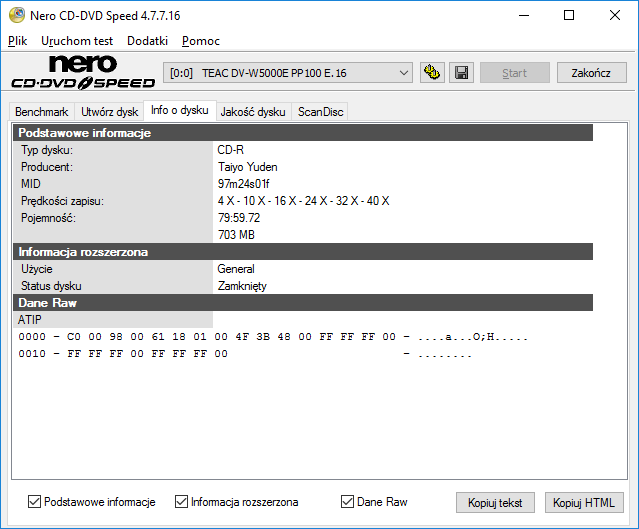639x529 pixels.
Task: Click the Informacja rozszerzona section header
Action: pos(303,252)
